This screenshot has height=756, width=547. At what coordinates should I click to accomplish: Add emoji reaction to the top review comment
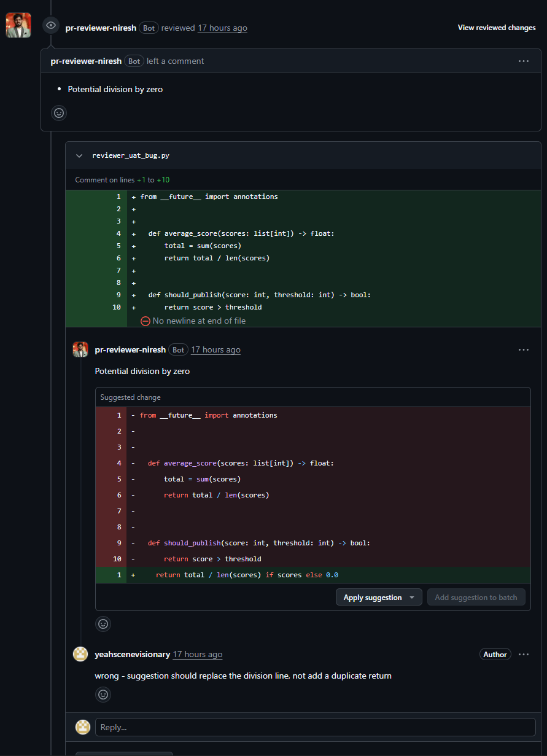tap(59, 113)
